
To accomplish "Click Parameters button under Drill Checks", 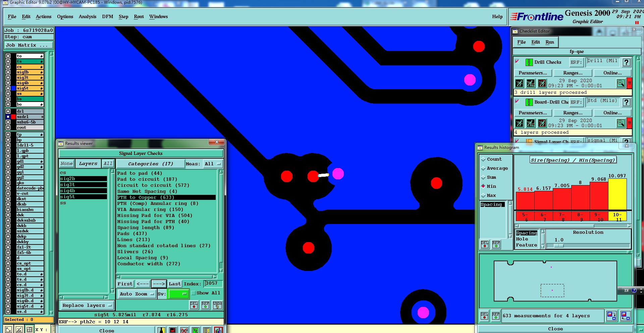I will tap(533, 73).
